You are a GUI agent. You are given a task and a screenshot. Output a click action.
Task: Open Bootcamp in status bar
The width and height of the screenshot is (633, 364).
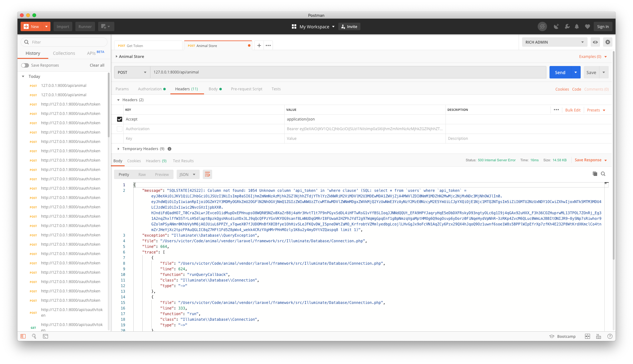[x=563, y=336]
